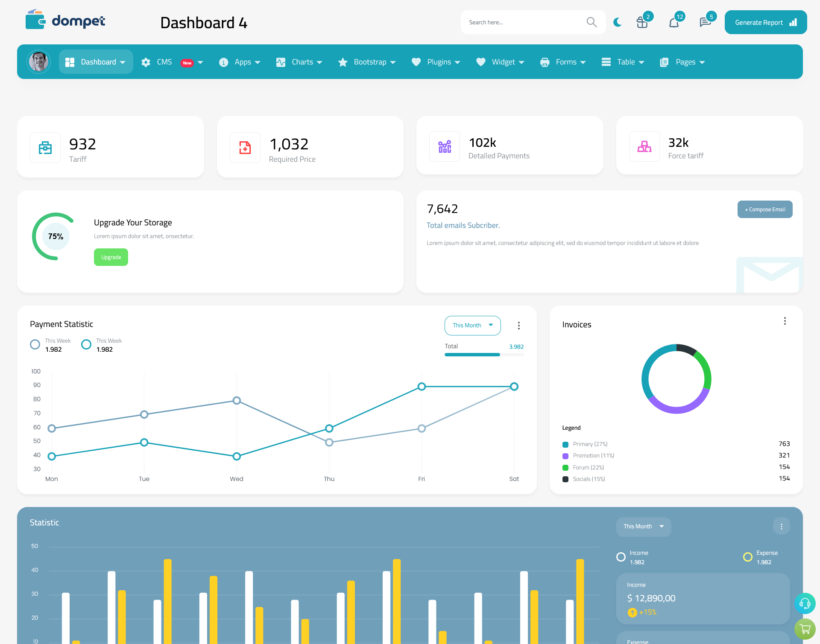Click the notifications bell icon
The width and height of the screenshot is (820, 644).
(x=674, y=22)
